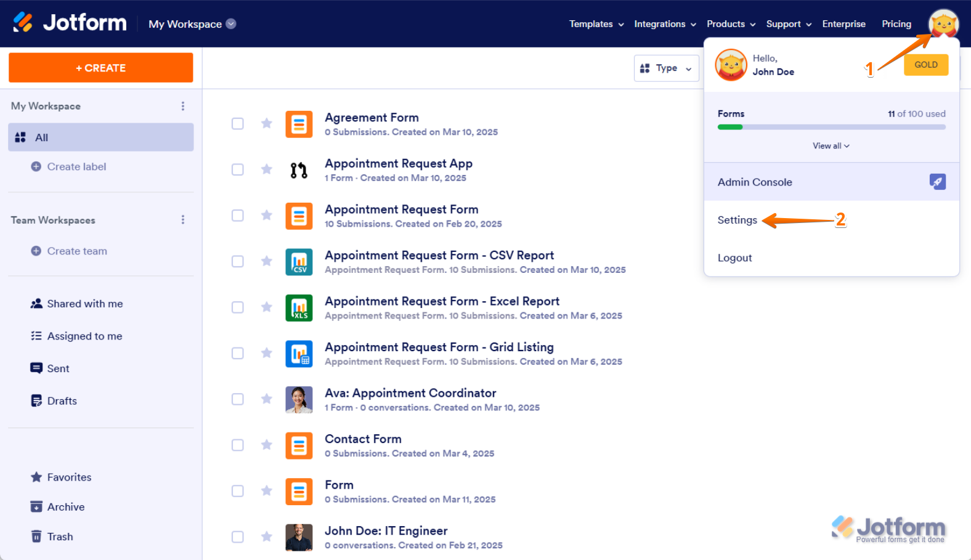Open Settings from the account menu
971x560 pixels.
[x=737, y=220]
